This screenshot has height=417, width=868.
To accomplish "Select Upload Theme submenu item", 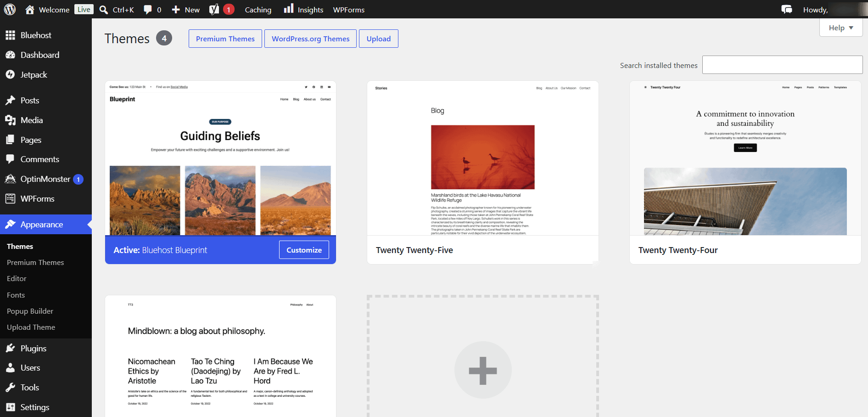I will (31, 327).
